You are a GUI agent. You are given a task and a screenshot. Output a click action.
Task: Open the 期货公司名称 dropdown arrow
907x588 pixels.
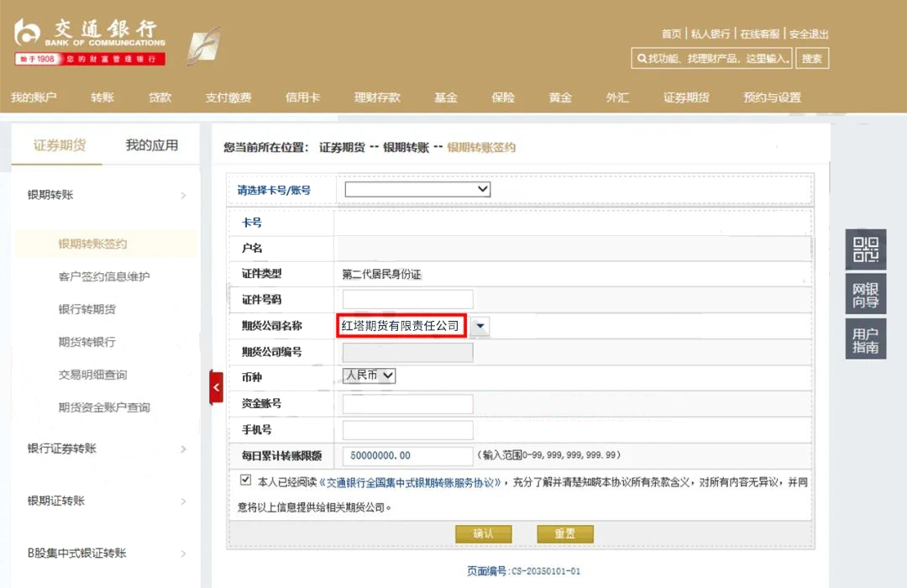(x=479, y=325)
